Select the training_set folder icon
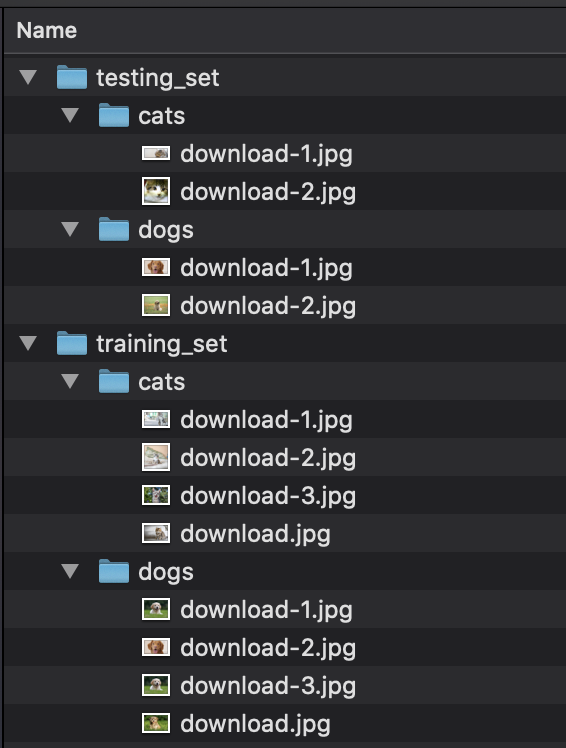The width and height of the screenshot is (566, 748). (72, 343)
